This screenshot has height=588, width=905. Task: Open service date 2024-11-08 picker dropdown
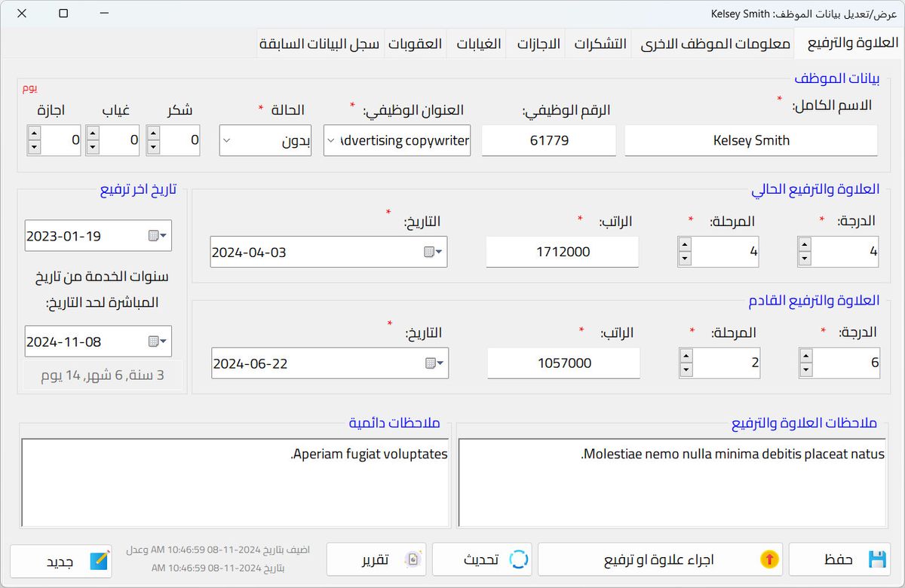click(x=158, y=341)
